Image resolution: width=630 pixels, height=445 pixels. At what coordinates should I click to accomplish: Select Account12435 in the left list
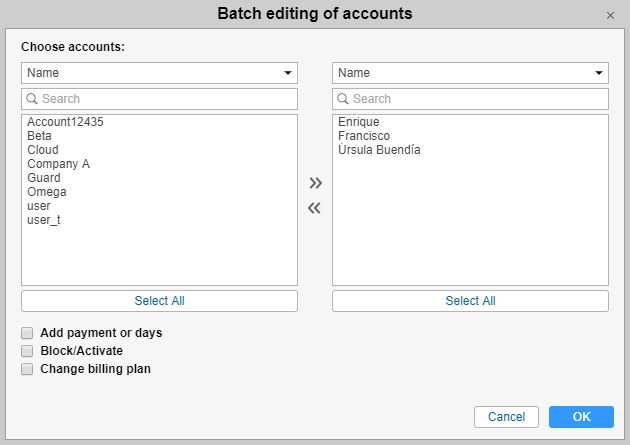click(65, 122)
